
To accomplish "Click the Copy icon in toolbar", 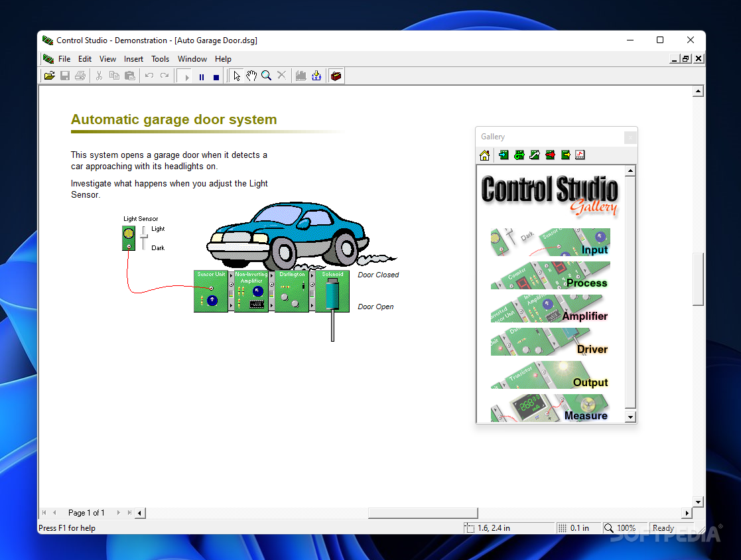I will tap(114, 76).
